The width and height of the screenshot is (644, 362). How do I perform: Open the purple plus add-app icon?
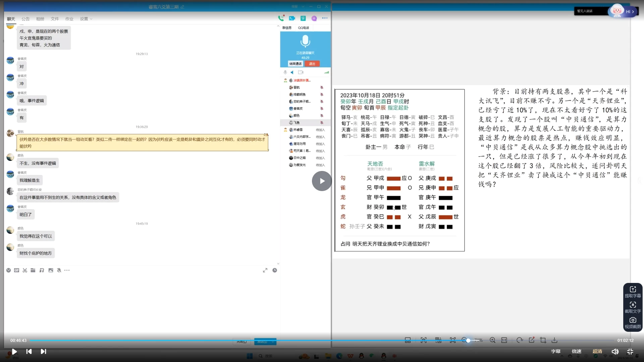tap(314, 18)
